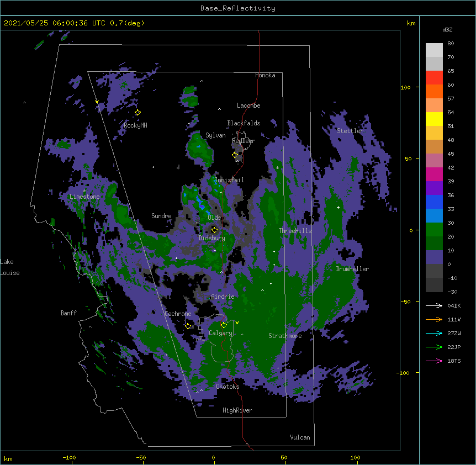This screenshot has width=476, height=465.
Task: Click the cyan 27ZW arrow legend icon
Action: (x=434, y=333)
